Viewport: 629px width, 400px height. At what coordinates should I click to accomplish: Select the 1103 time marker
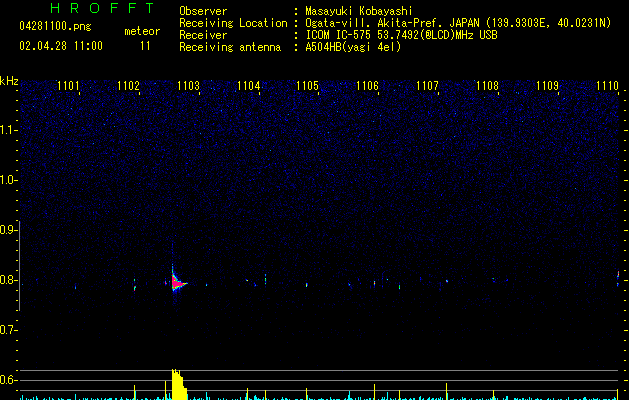click(188, 86)
